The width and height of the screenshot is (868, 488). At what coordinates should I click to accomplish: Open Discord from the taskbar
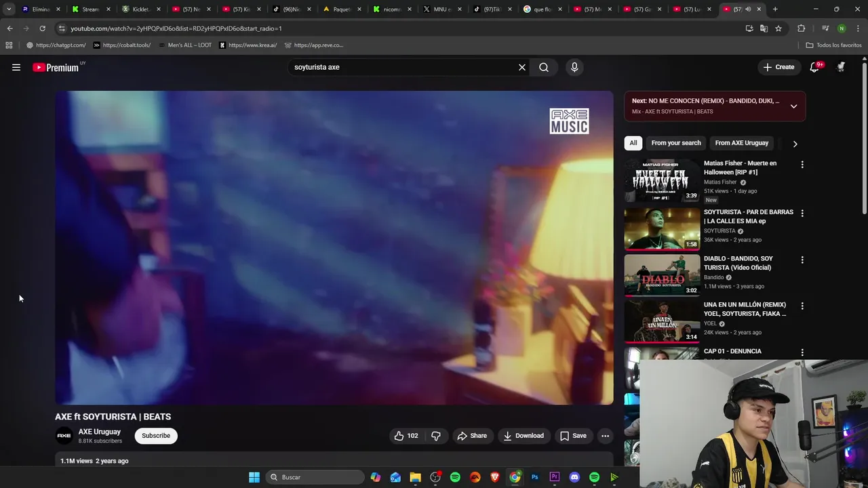coord(574,477)
